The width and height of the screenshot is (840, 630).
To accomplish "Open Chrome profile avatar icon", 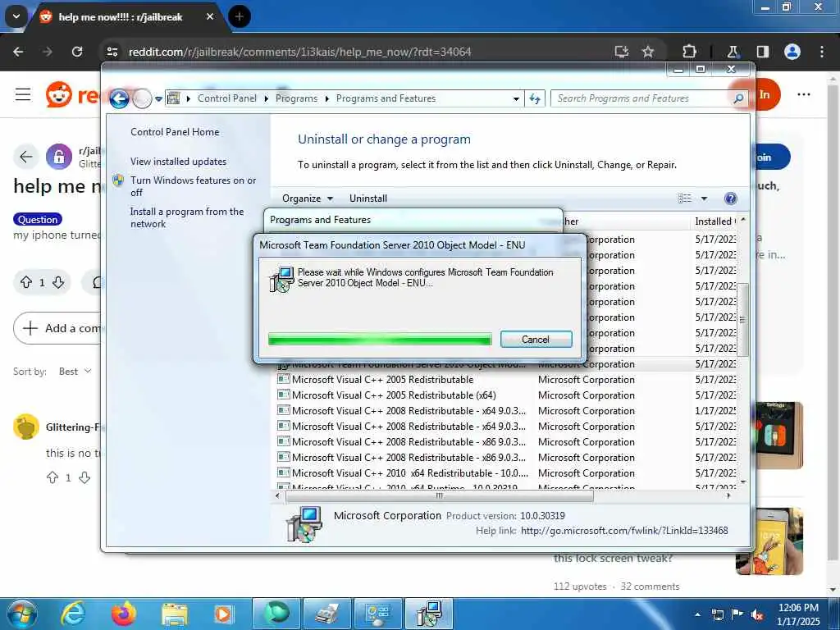I will (x=792, y=52).
